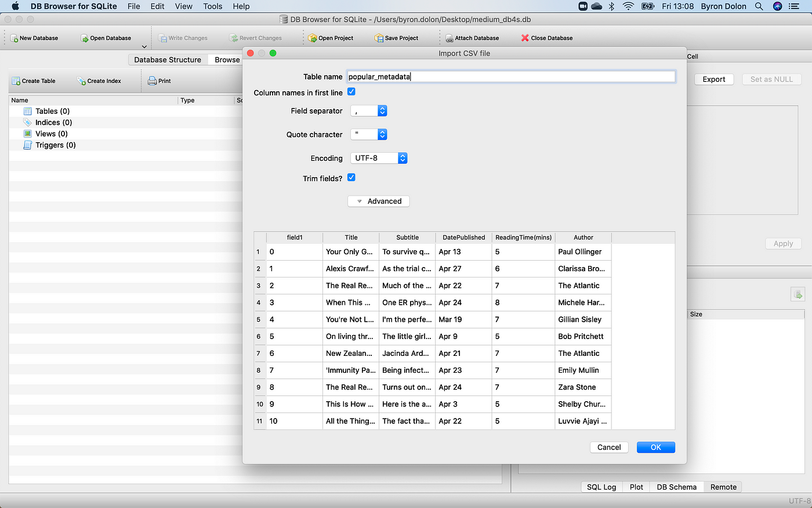Open Spotlight search in the menu bar
812x508 pixels.
759,6
